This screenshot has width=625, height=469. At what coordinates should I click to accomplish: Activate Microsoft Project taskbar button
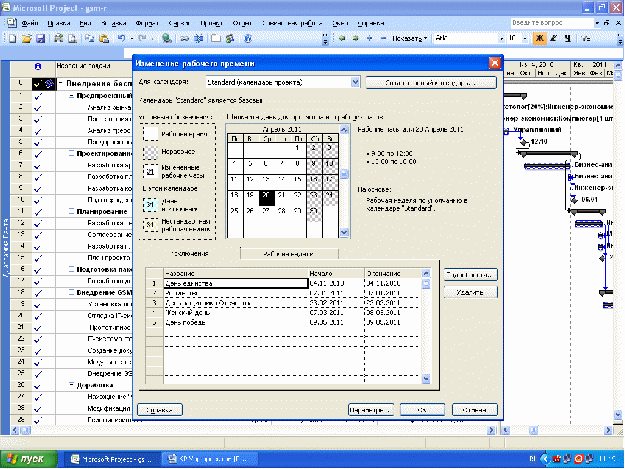click(112, 459)
